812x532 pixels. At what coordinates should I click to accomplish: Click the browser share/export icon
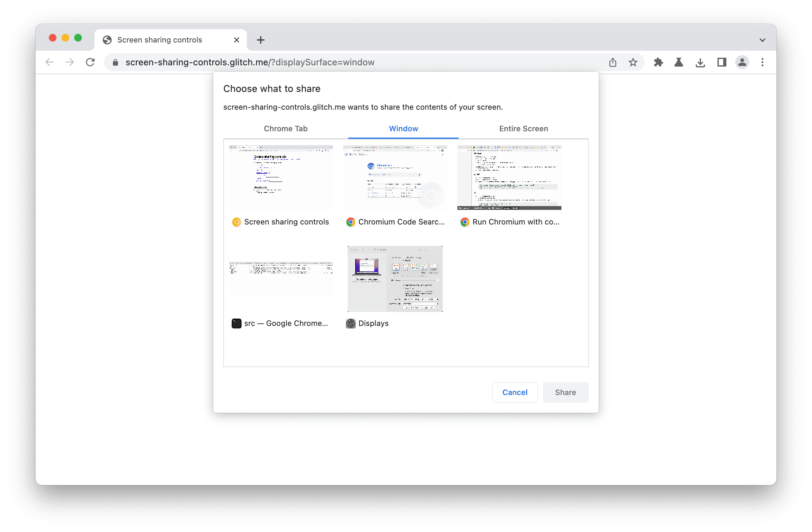(613, 62)
